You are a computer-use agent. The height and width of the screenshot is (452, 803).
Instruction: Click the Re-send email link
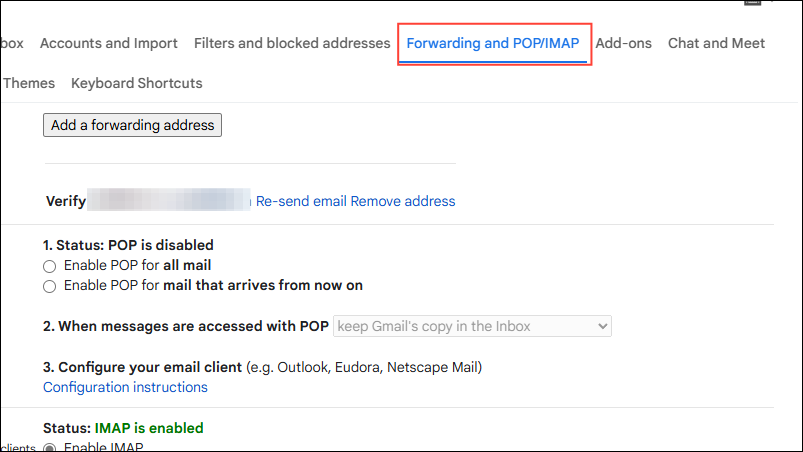tap(301, 201)
